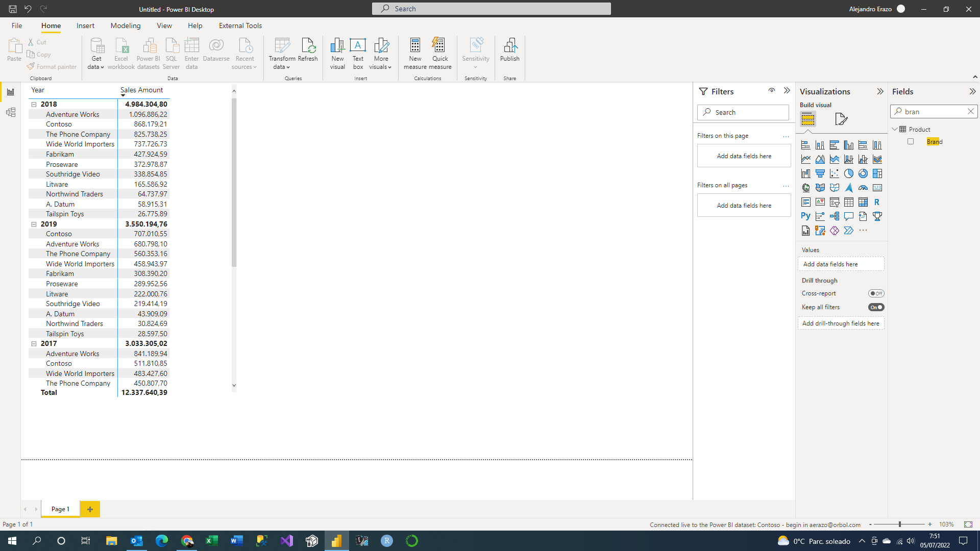Switch to the Modeling ribbon tab

pyautogui.click(x=126, y=26)
